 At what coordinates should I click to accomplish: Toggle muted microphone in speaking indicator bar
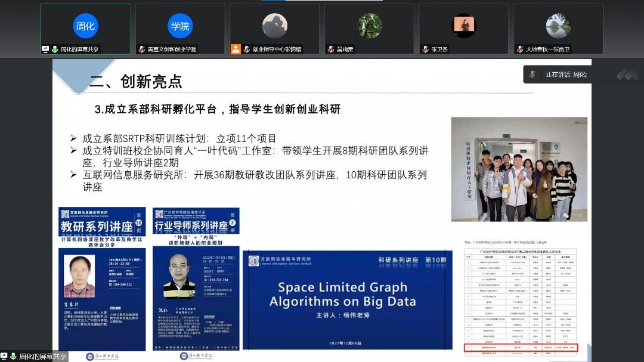click(x=534, y=75)
